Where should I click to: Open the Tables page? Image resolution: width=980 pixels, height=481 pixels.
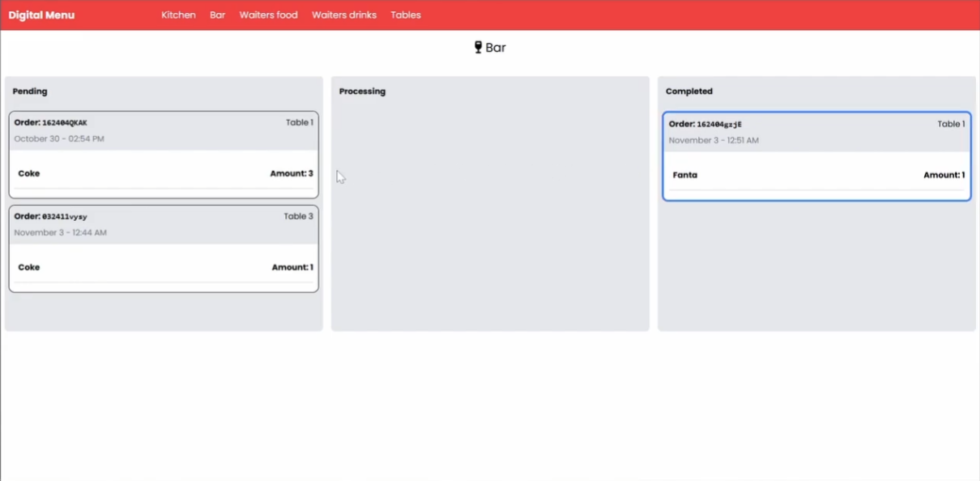point(405,15)
